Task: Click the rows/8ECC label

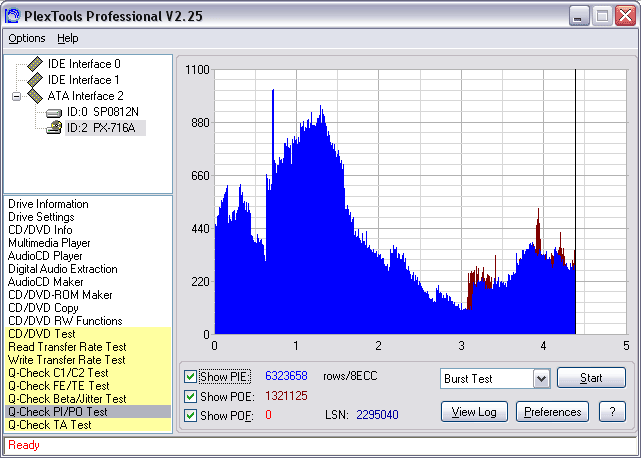Action: click(x=350, y=376)
